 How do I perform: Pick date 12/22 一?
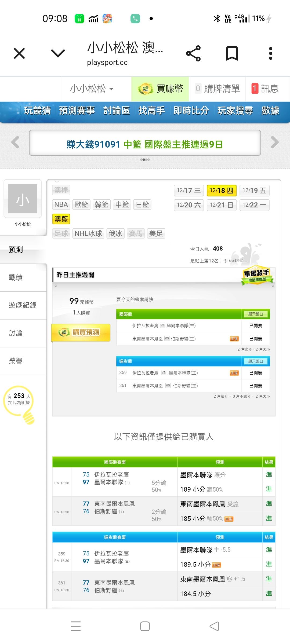[x=254, y=205]
